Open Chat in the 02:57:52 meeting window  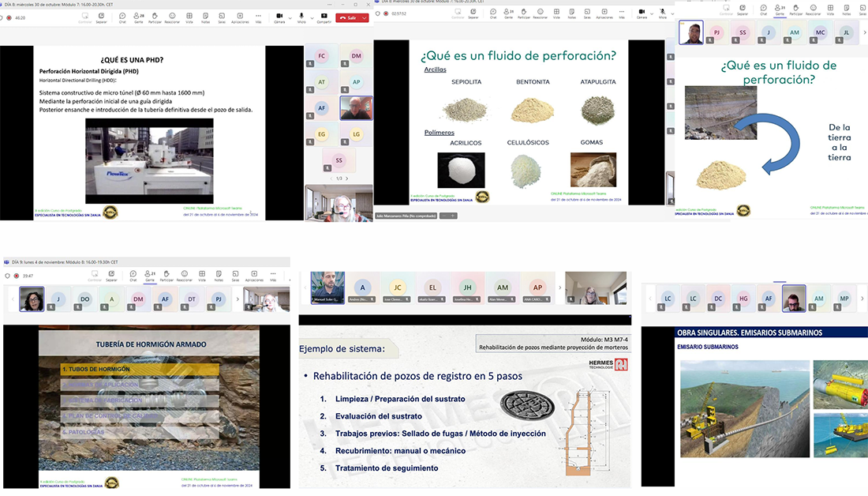pyautogui.click(x=492, y=13)
